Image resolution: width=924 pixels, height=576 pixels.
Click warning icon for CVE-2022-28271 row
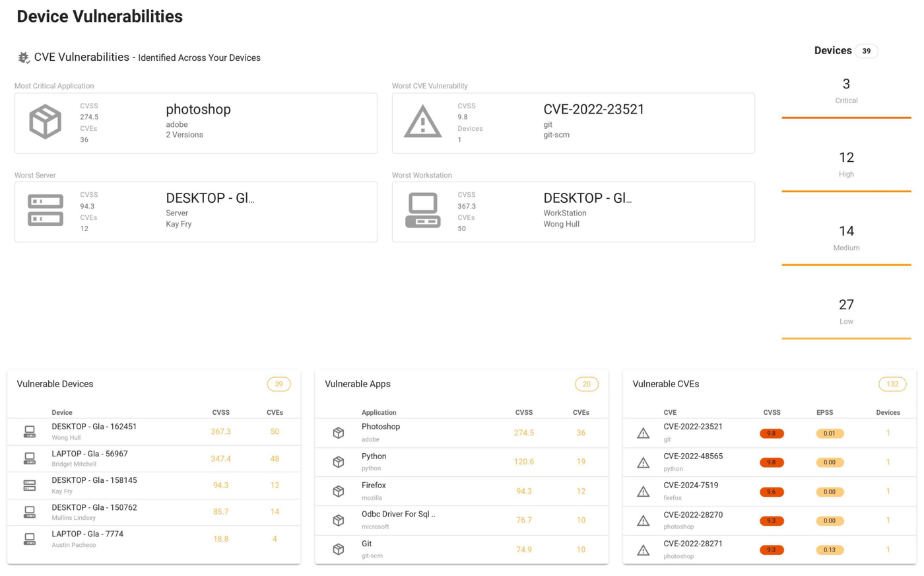coord(643,550)
